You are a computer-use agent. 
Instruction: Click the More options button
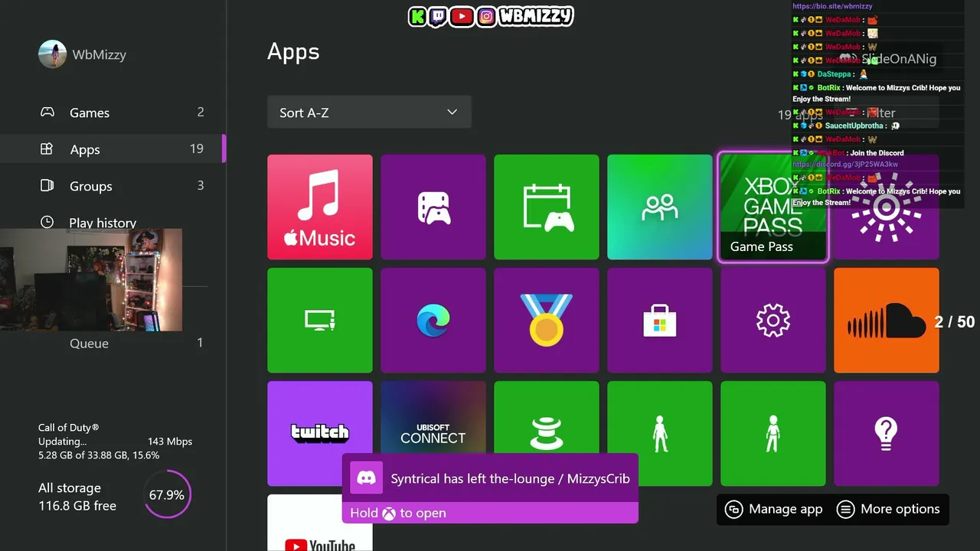pyautogui.click(x=889, y=509)
